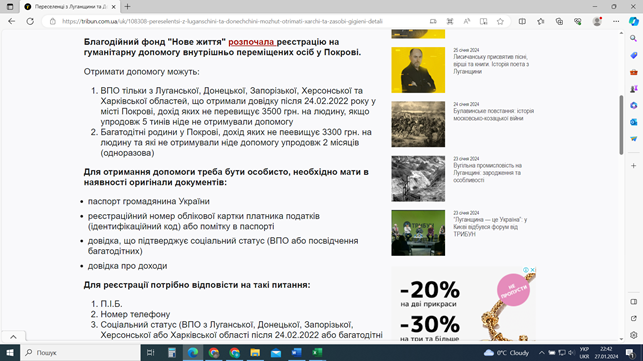Screen dimensions: 643x361
Task: Open sidebar settings gear
Action: (634, 335)
